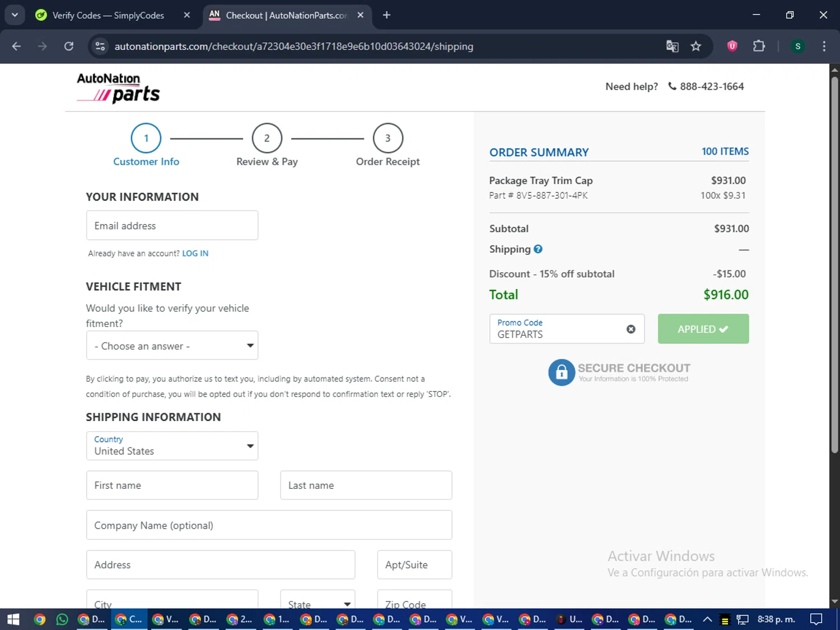Open the Chrome three-dot menu

(824, 46)
